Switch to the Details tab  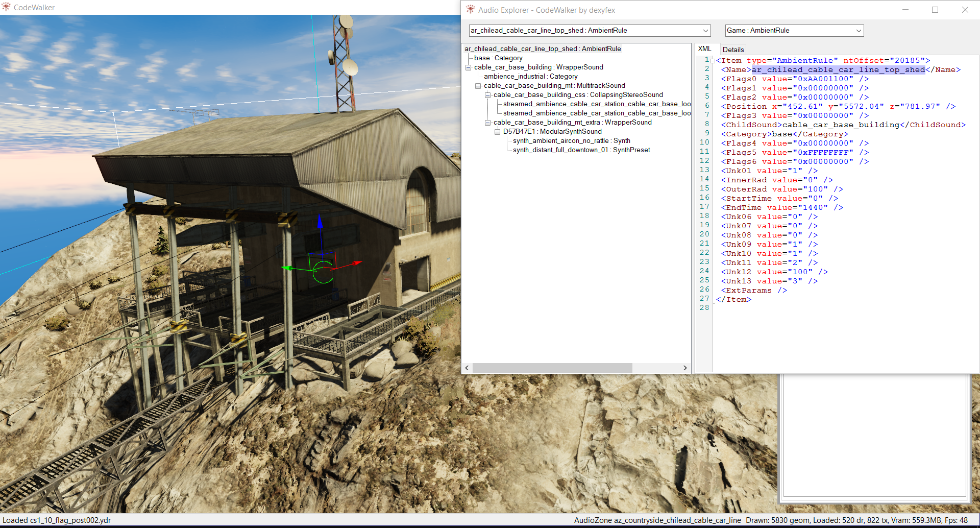[x=733, y=50]
